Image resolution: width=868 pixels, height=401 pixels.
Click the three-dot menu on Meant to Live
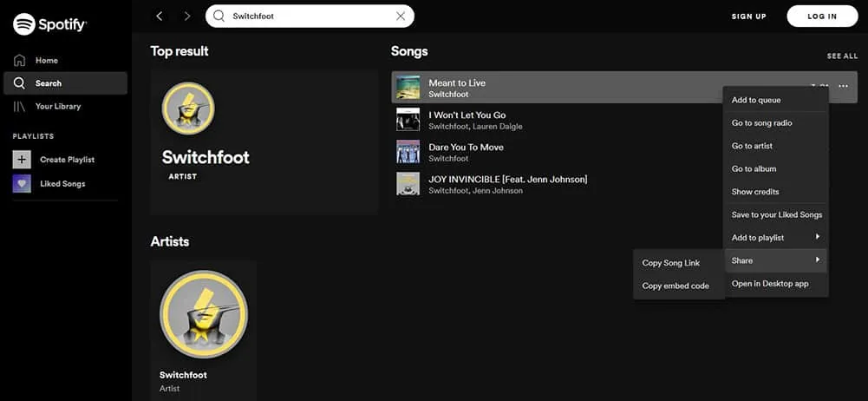point(843,86)
